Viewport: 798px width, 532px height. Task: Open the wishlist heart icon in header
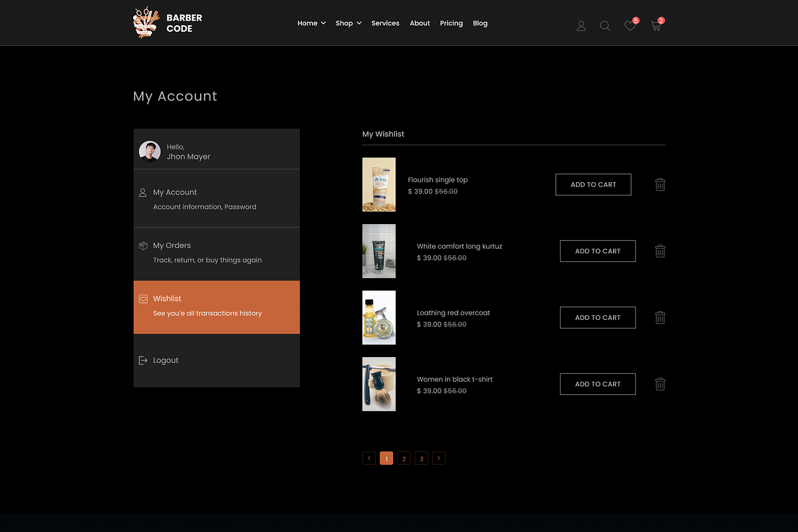(630, 25)
